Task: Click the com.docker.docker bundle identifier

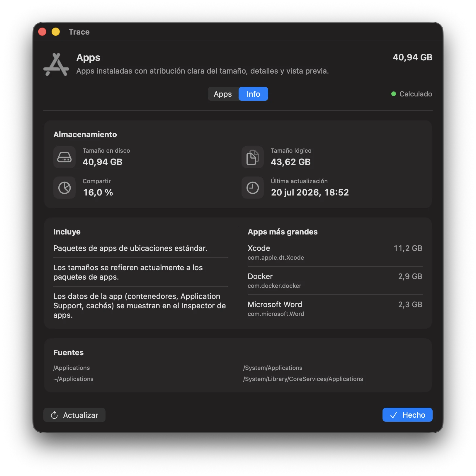Action: coord(274,286)
